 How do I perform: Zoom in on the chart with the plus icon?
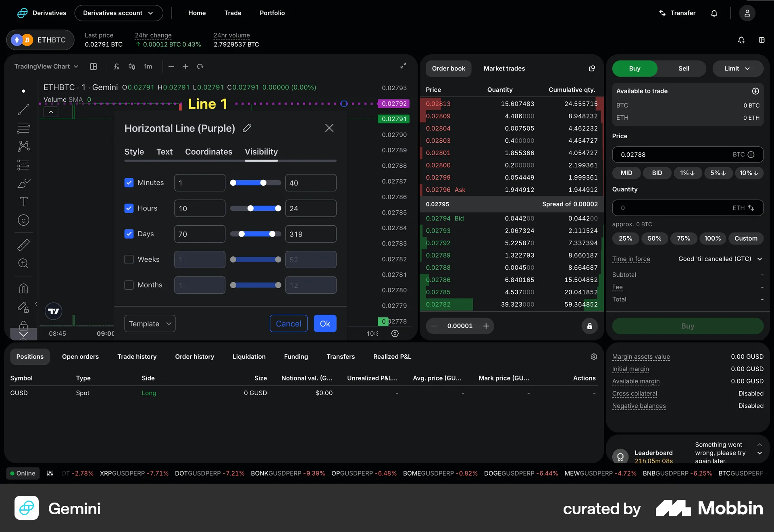click(x=185, y=66)
